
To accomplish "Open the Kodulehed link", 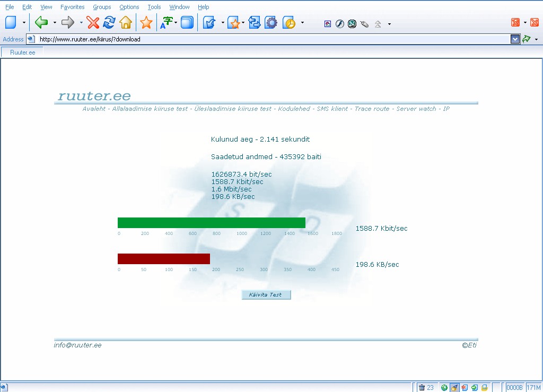I will (294, 109).
